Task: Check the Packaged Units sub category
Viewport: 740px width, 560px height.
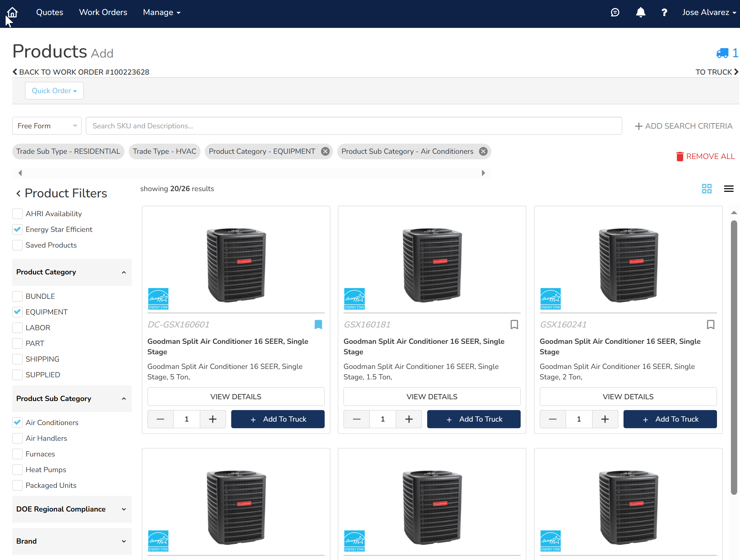Action: 17,485
